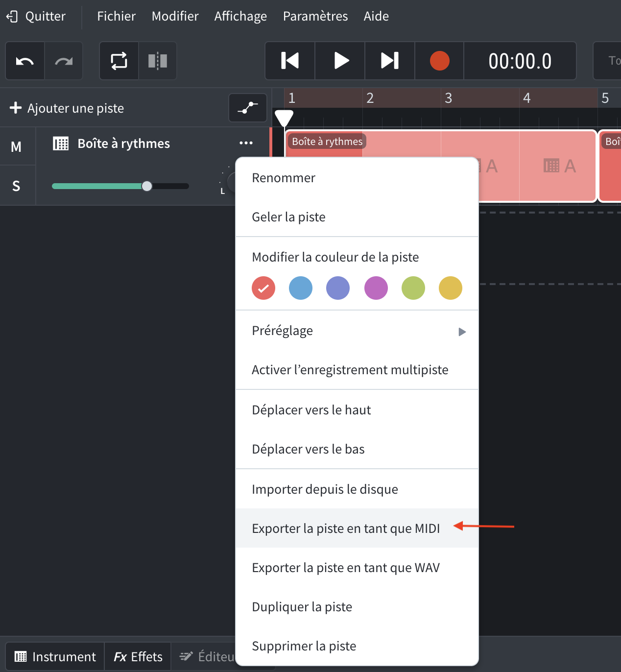Click the skip-to-start transport icon
621x672 pixels.
(289, 61)
